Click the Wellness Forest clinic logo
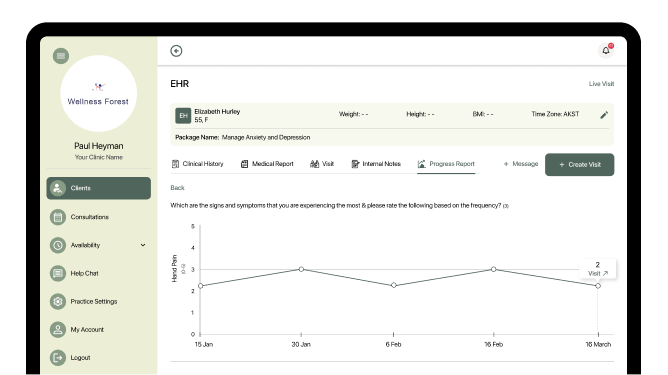The image size is (668, 375). pos(98,93)
